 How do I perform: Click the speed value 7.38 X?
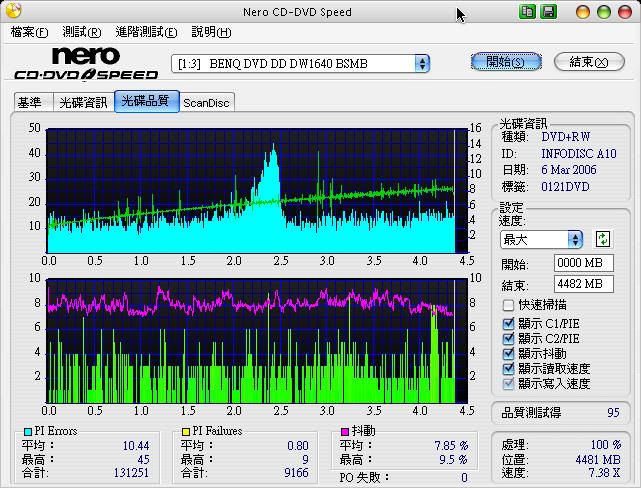[x=604, y=473]
